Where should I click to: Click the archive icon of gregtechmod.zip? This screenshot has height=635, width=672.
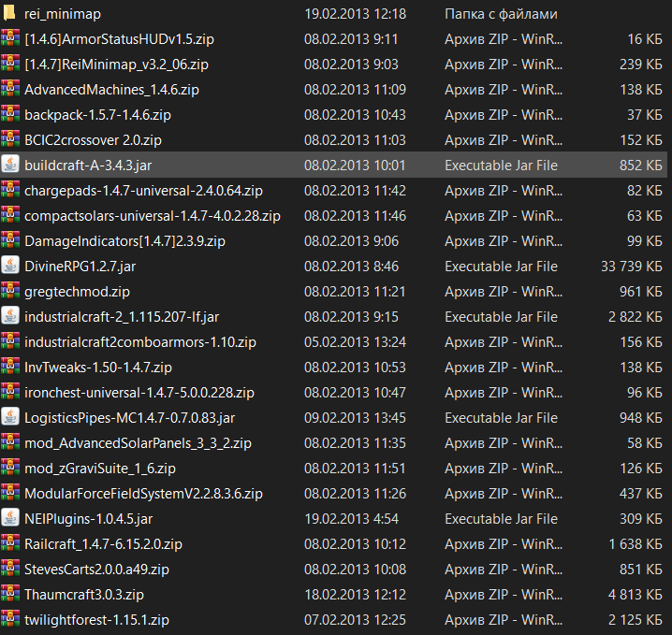coord(10,291)
